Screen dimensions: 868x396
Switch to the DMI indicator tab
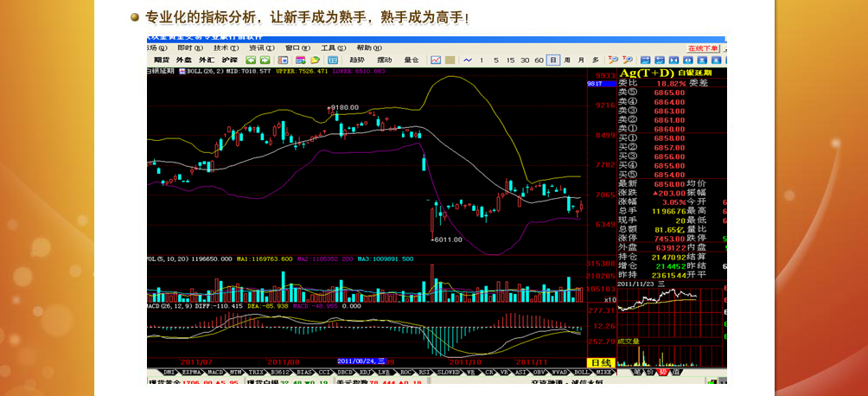click(169, 372)
